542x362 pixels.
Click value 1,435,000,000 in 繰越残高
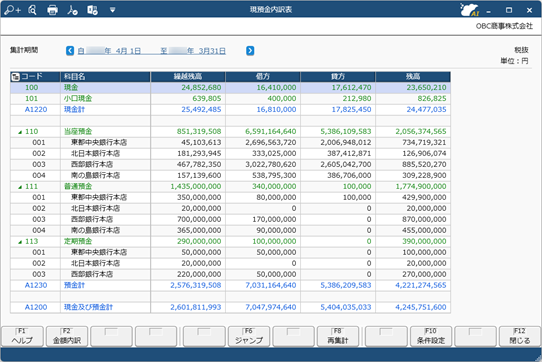click(x=196, y=186)
